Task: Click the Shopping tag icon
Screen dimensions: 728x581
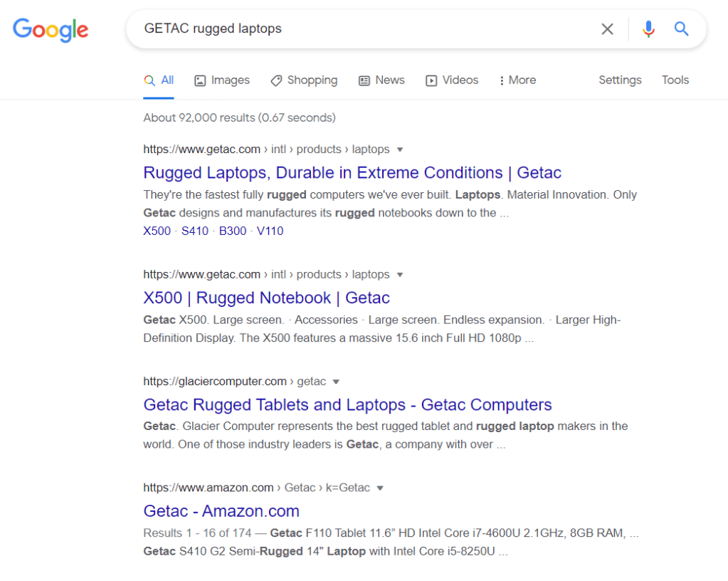Action: click(276, 80)
